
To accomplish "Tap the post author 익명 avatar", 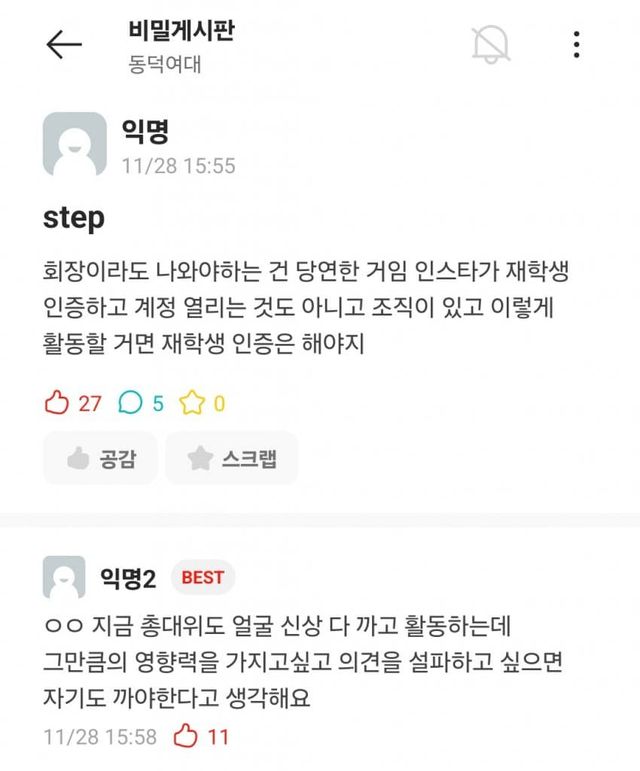I will click(74, 144).
